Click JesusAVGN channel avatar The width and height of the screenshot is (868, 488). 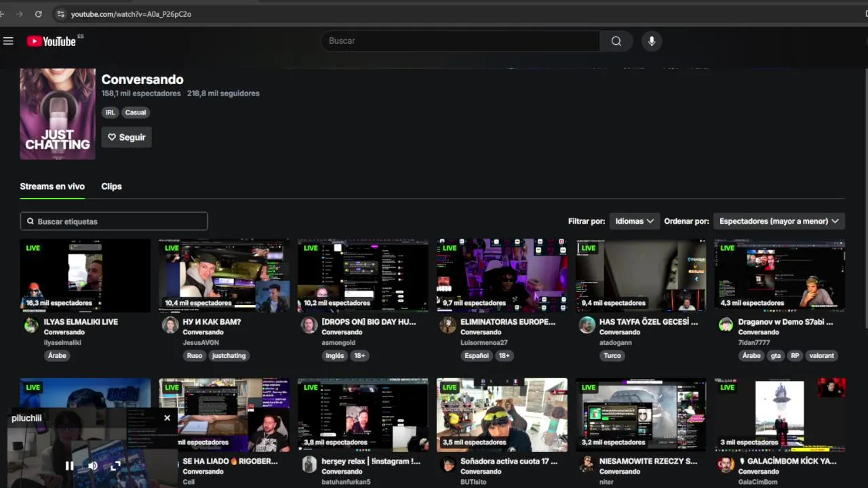[x=170, y=325]
